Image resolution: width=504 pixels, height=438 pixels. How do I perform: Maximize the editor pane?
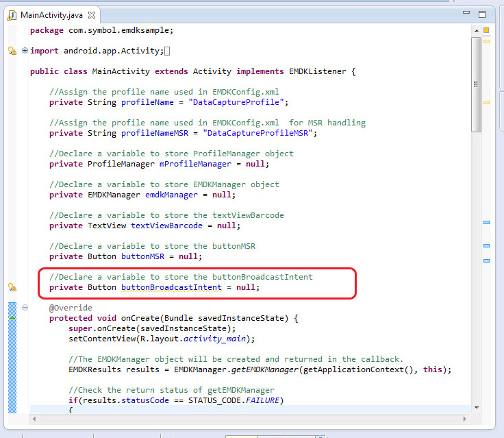pyautogui.click(x=482, y=14)
